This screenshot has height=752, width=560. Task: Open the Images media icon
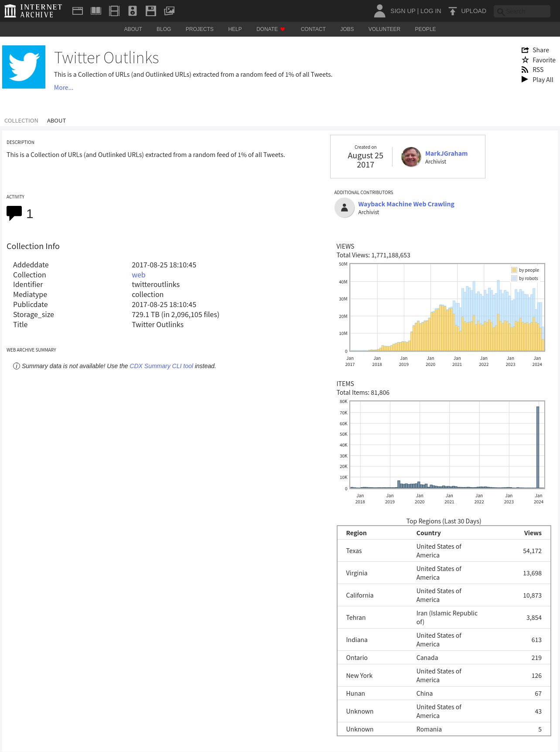tap(169, 11)
